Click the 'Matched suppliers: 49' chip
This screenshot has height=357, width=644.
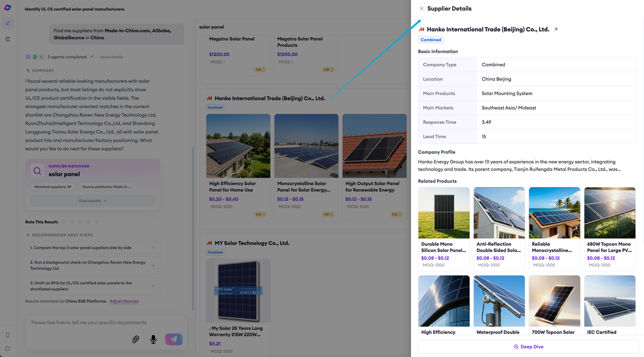[53, 187]
